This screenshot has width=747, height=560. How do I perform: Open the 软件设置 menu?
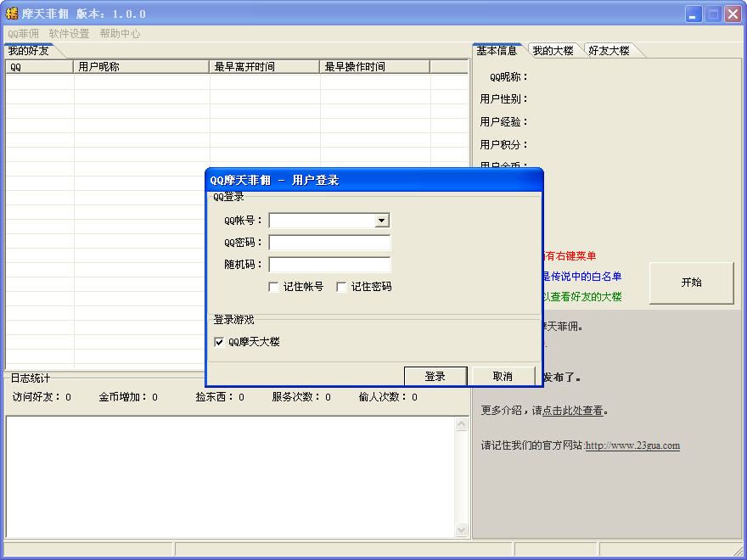click(69, 34)
